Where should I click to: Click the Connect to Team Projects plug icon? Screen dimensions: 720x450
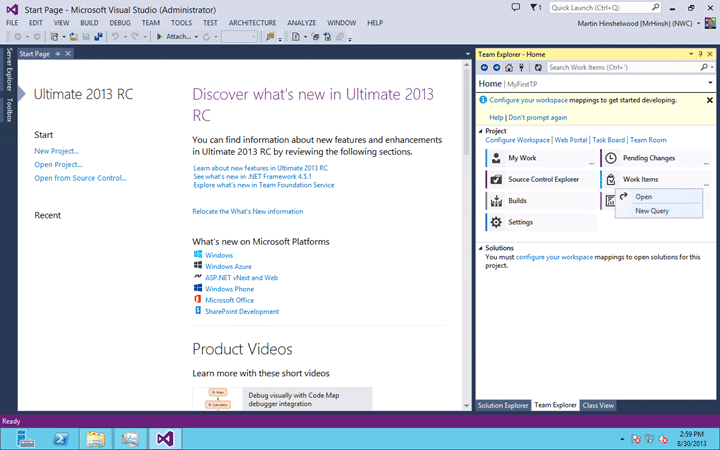point(521,68)
